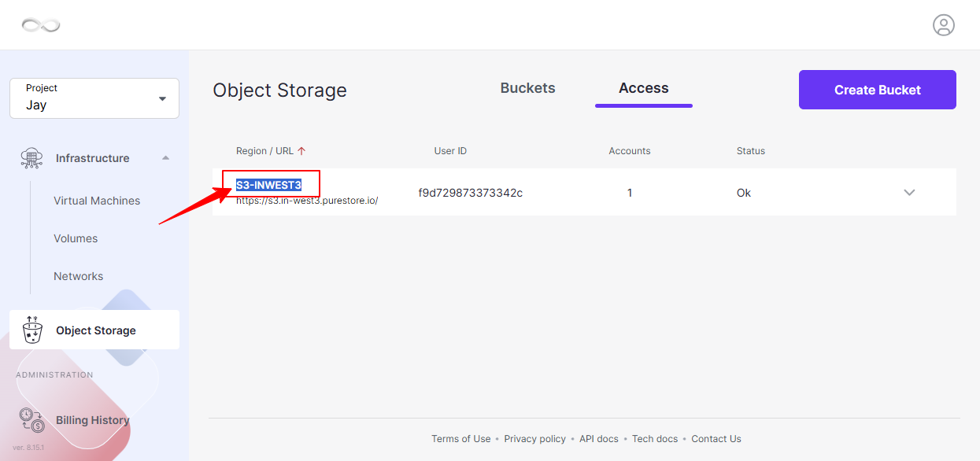Open the user account profile icon
Viewport: 980px width, 461px height.
coord(944,25)
